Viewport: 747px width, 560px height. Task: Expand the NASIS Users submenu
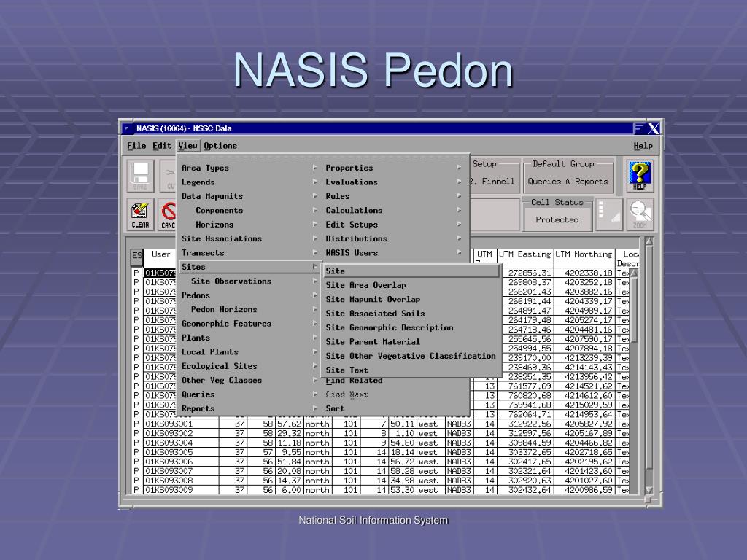[393, 253]
